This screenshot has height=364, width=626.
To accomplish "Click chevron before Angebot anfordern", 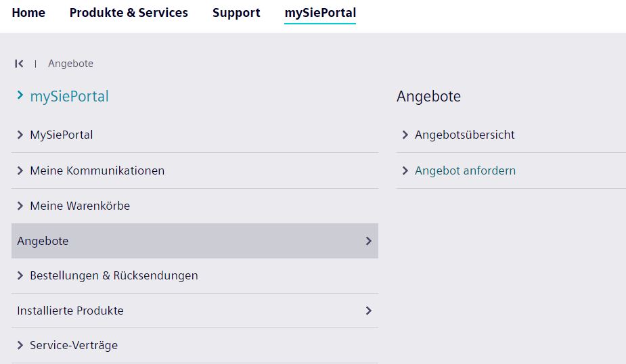I will (x=405, y=170).
